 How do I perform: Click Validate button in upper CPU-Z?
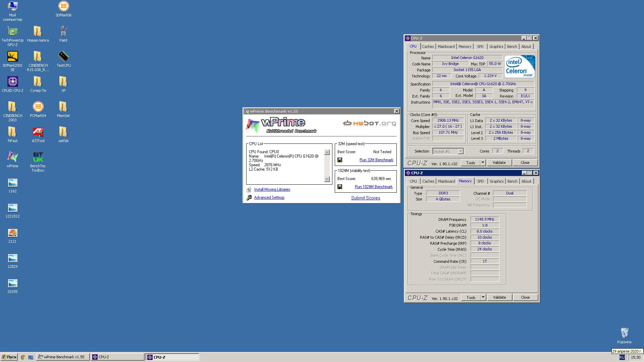tap(499, 163)
